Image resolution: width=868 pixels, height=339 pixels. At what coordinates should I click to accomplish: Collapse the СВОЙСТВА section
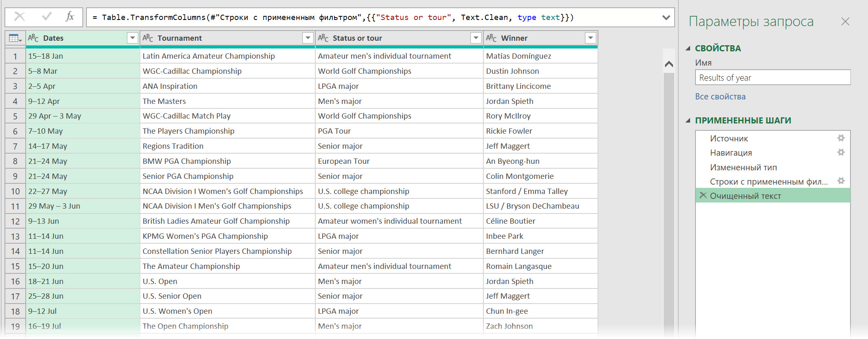click(x=688, y=48)
